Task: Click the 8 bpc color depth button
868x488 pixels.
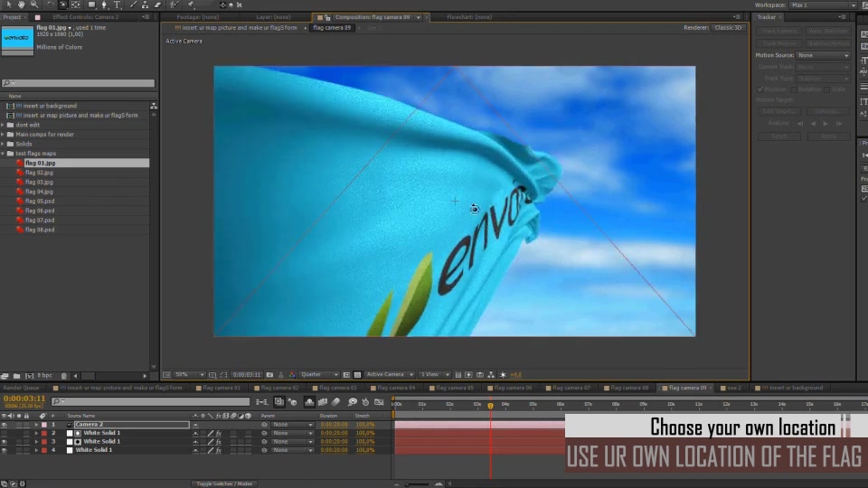Action: click(44, 376)
